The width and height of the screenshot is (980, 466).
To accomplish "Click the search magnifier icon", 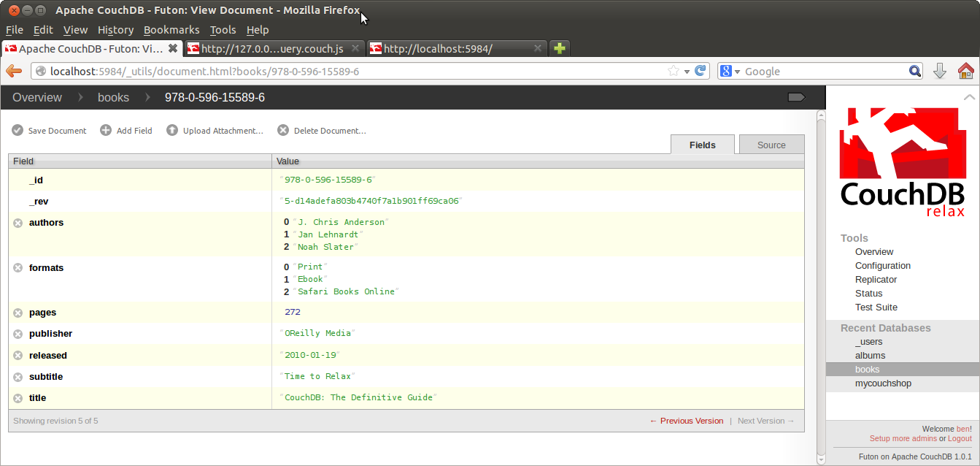I will click(x=915, y=71).
